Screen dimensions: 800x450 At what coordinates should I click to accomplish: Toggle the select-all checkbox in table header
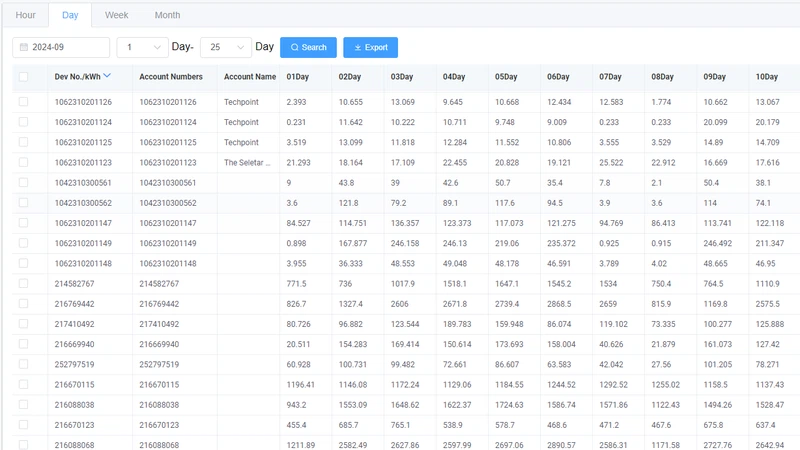point(23,77)
